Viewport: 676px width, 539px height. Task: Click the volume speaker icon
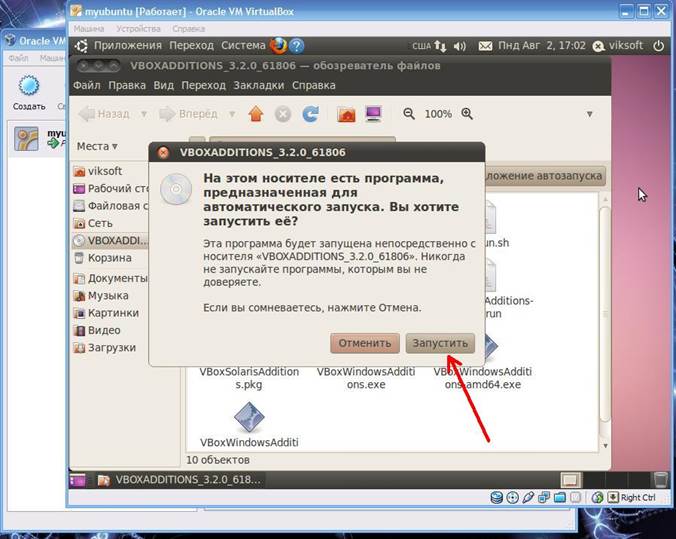(x=460, y=46)
